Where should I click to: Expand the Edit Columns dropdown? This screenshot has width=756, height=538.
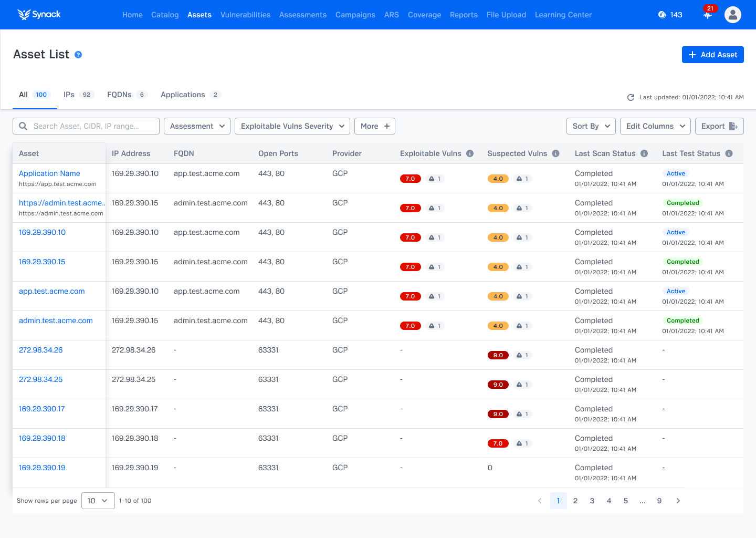(x=655, y=126)
